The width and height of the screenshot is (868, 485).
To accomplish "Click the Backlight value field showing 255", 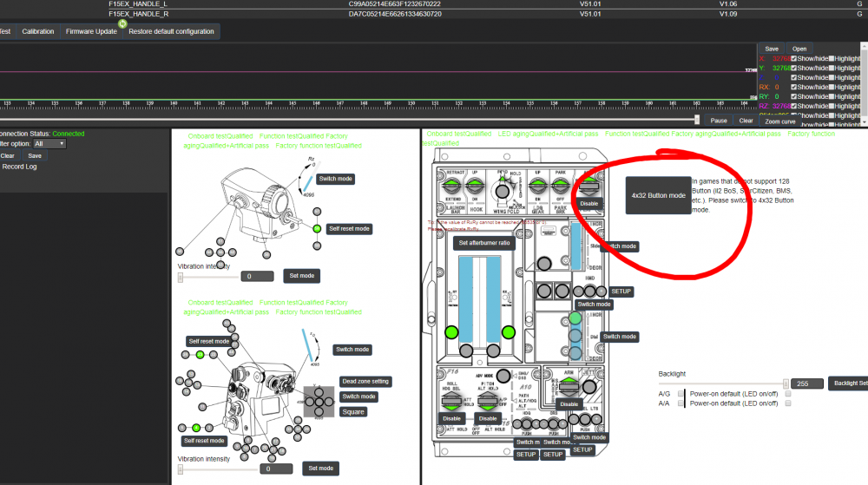I will pos(806,383).
